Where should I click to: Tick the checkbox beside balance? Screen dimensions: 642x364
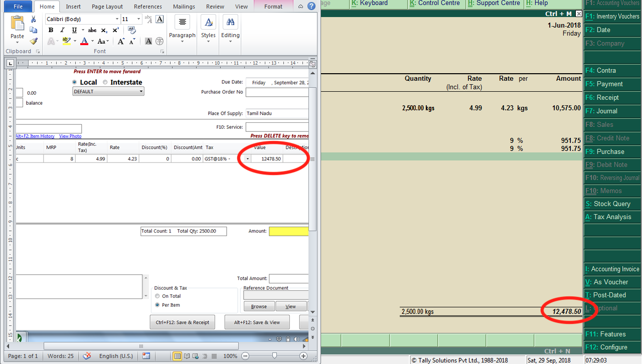click(19, 103)
